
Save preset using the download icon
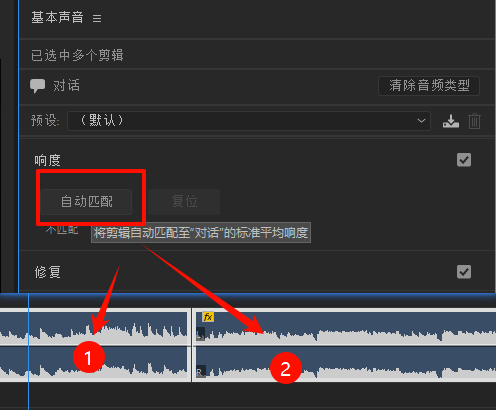click(x=451, y=121)
